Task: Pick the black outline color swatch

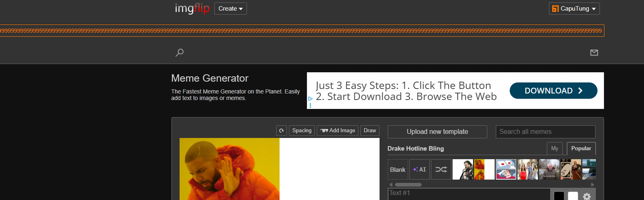Action: coord(559,196)
